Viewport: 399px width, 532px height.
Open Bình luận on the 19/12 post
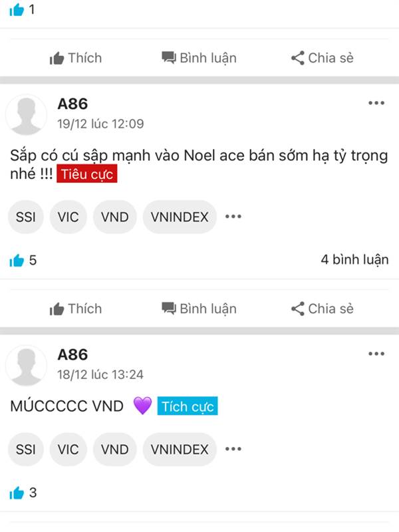[199, 309]
